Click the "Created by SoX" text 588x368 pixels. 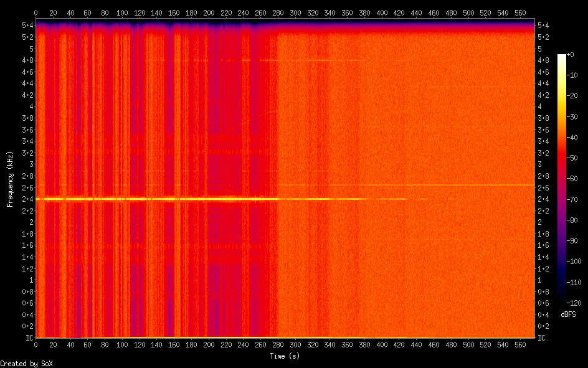26,364
